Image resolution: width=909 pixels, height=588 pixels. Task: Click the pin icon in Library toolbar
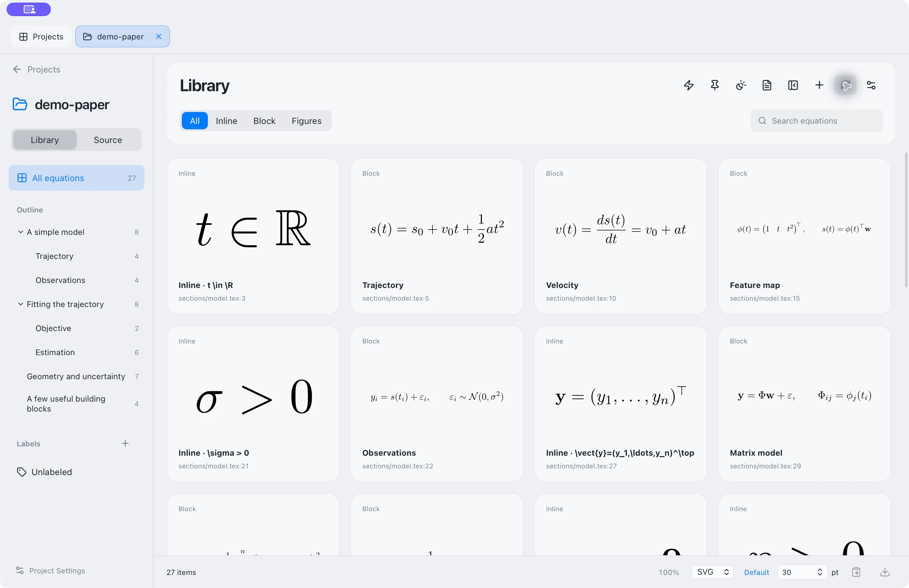click(715, 85)
